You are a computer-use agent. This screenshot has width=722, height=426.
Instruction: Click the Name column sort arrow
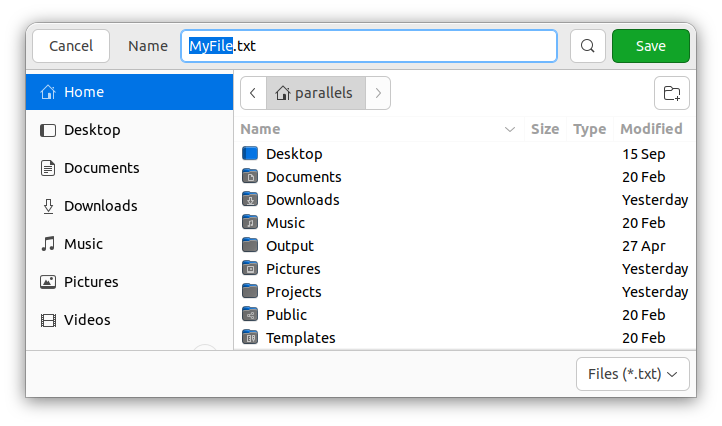pyautogui.click(x=510, y=129)
